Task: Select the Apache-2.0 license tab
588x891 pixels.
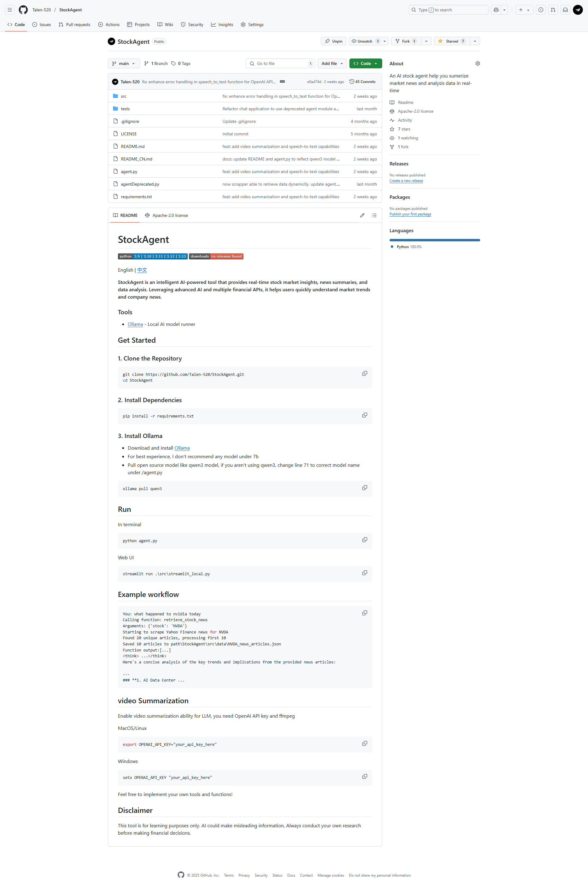Action: 166,215
